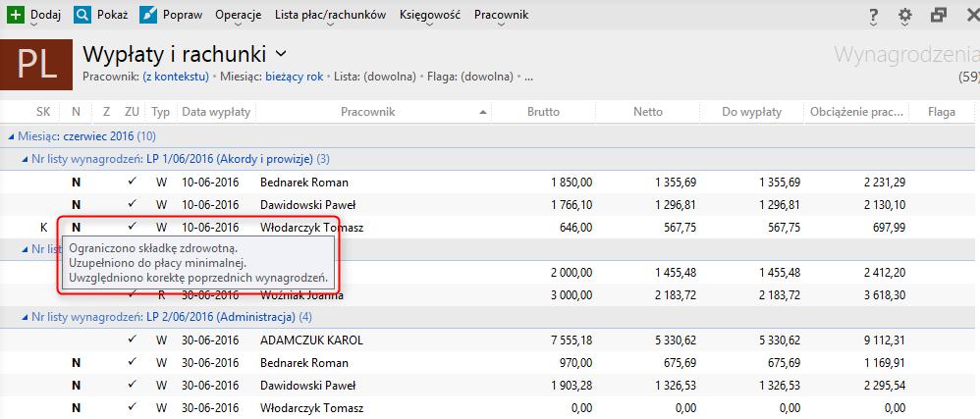Click N marker in Włodarczyk Tomasz 10-06-2016 row
The height and width of the screenshot is (419, 980).
[77, 228]
